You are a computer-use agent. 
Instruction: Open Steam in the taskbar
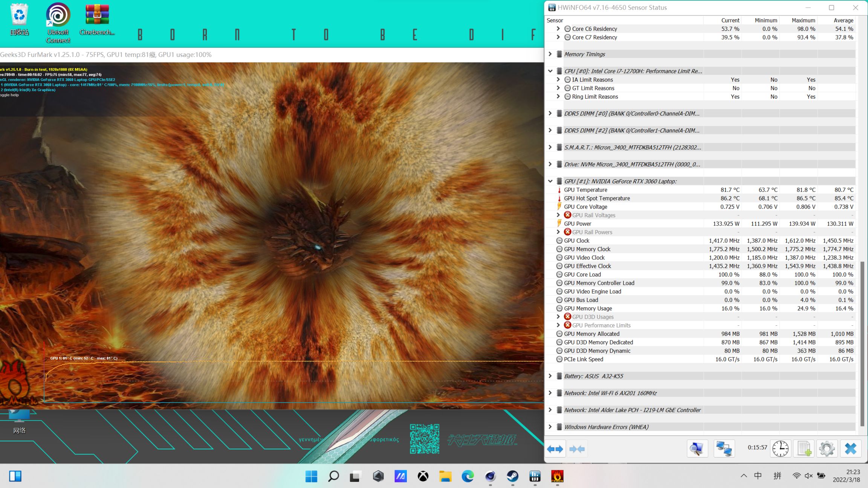512,476
